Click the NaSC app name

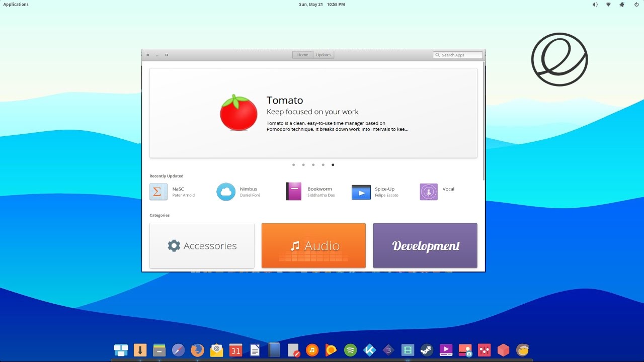pos(178,189)
